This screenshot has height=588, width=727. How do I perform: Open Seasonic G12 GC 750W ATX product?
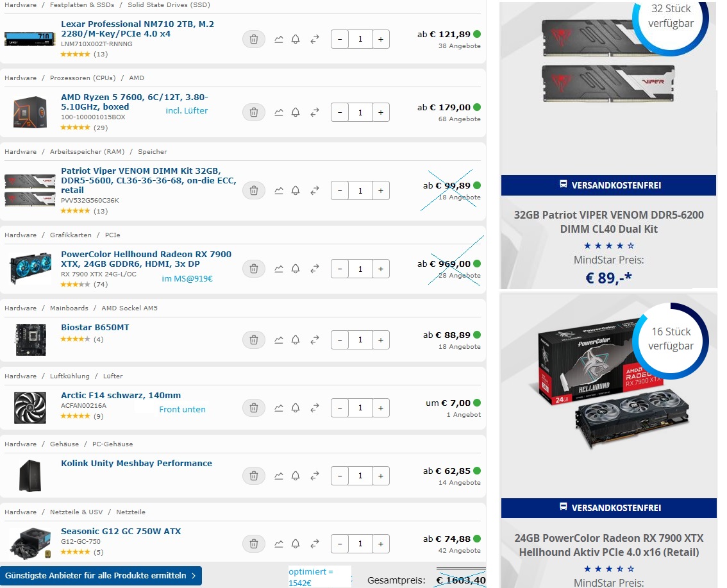pyautogui.click(x=121, y=532)
